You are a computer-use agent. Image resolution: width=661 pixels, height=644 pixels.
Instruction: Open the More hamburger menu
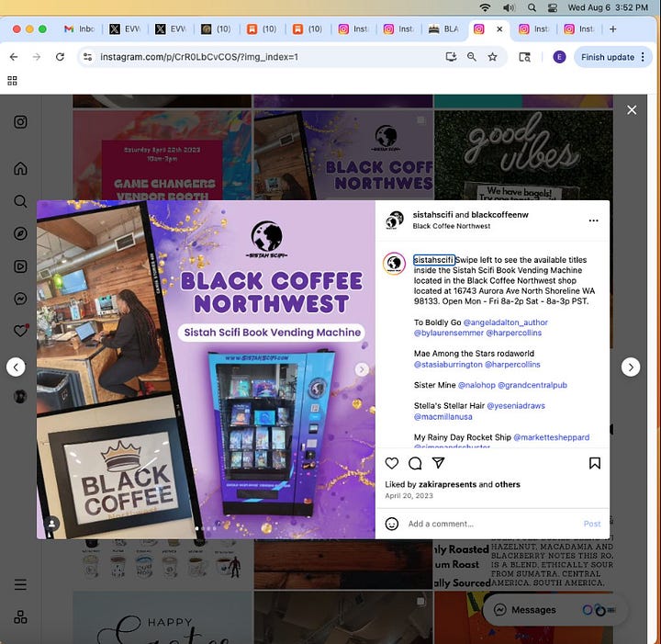pos(20,584)
